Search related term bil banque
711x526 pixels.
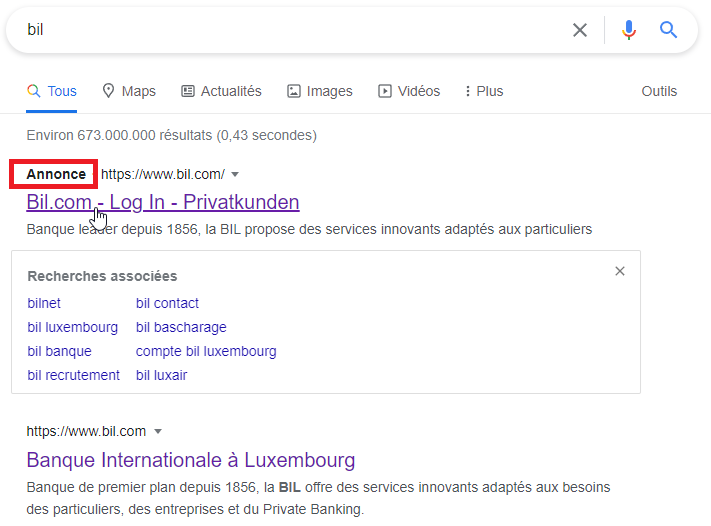coord(59,351)
